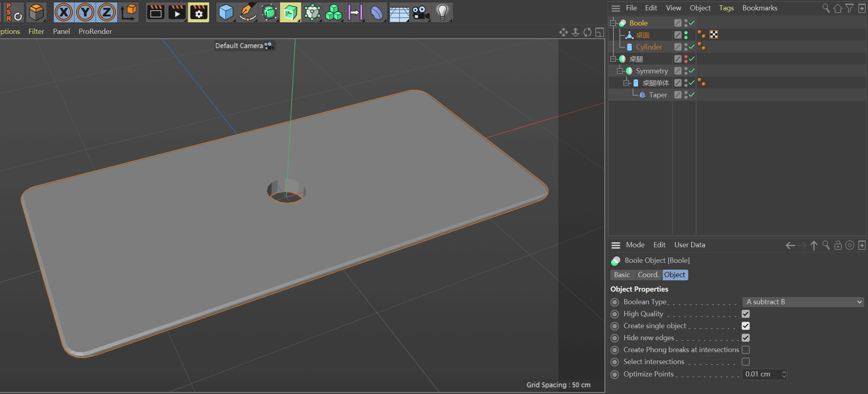Screen dimensions: 868x394
Task: Click the Default Camera viewport label
Action: click(244, 46)
